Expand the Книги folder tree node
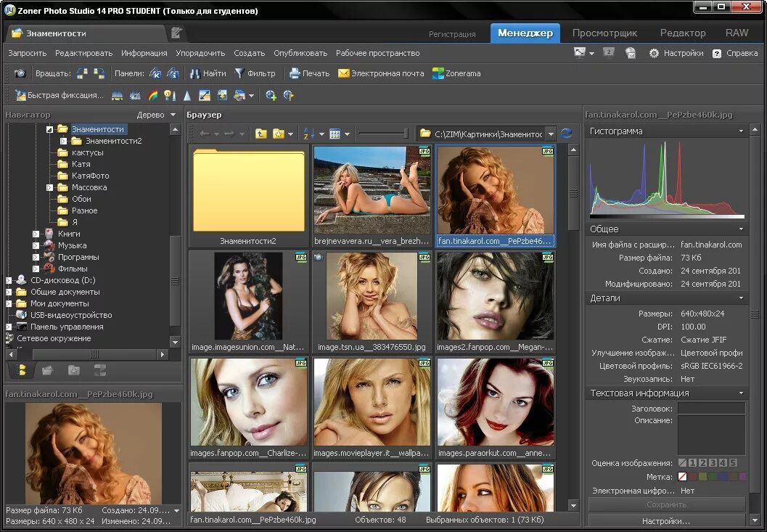Screen dimensions: 767x532 pos(36,234)
